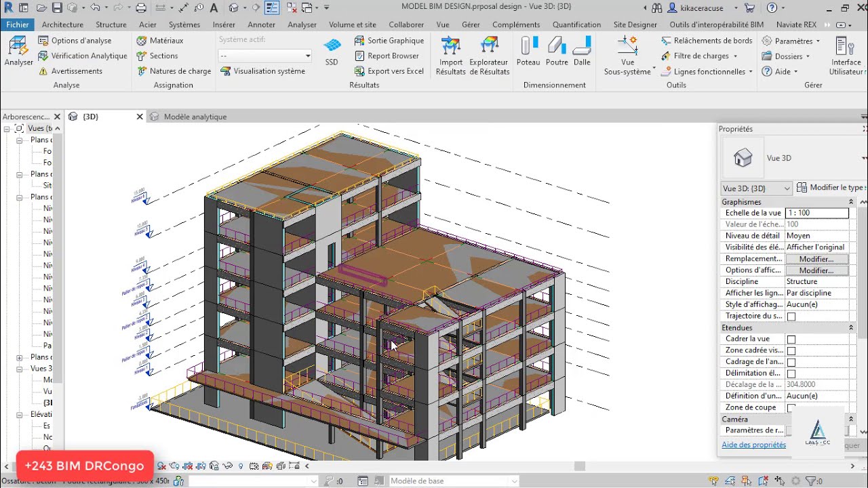
Task: Click Discipline value Structure
Action: (816, 281)
